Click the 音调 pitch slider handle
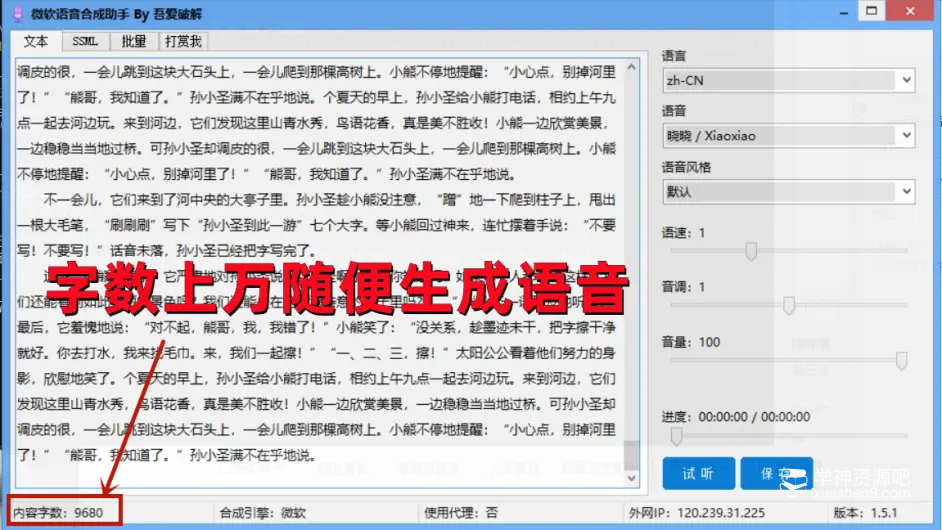 coord(788,305)
